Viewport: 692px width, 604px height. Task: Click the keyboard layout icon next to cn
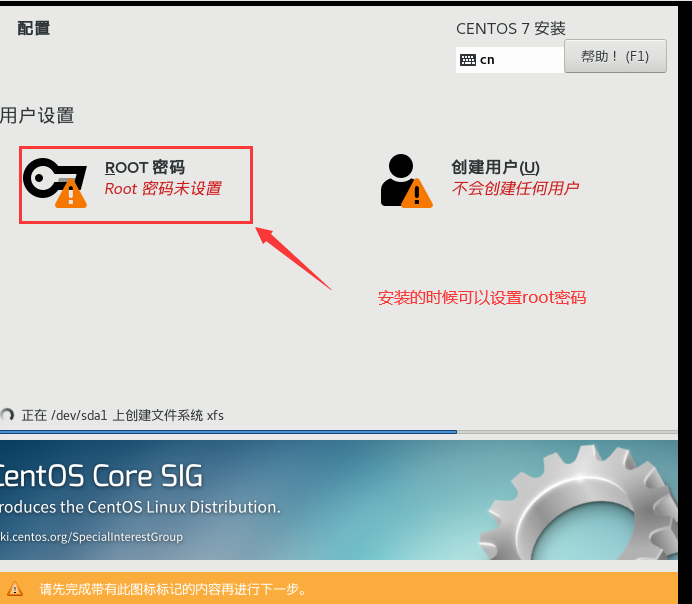(468, 60)
